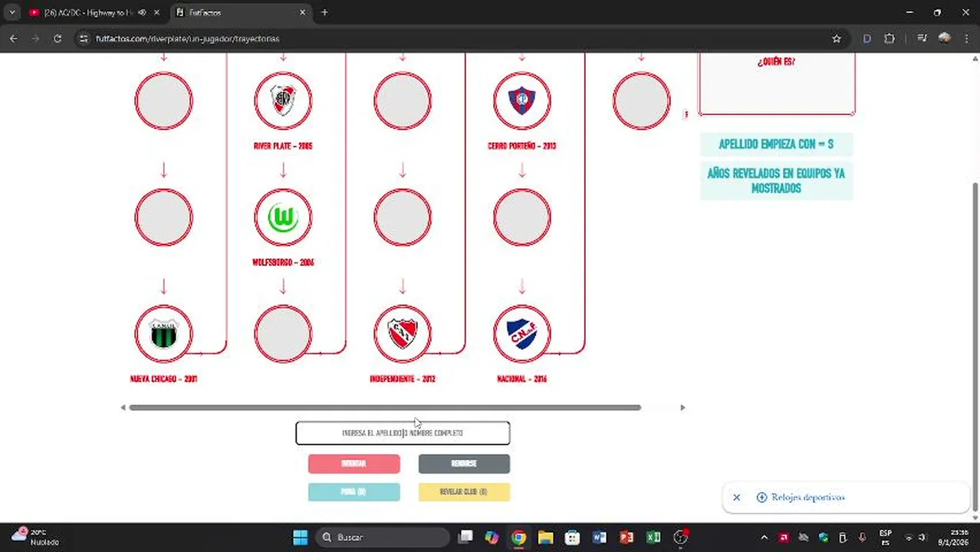Image resolution: width=980 pixels, height=552 pixels.
Task: Click the REVELAR CLUB (0) button
Action: tap(464, 492)
